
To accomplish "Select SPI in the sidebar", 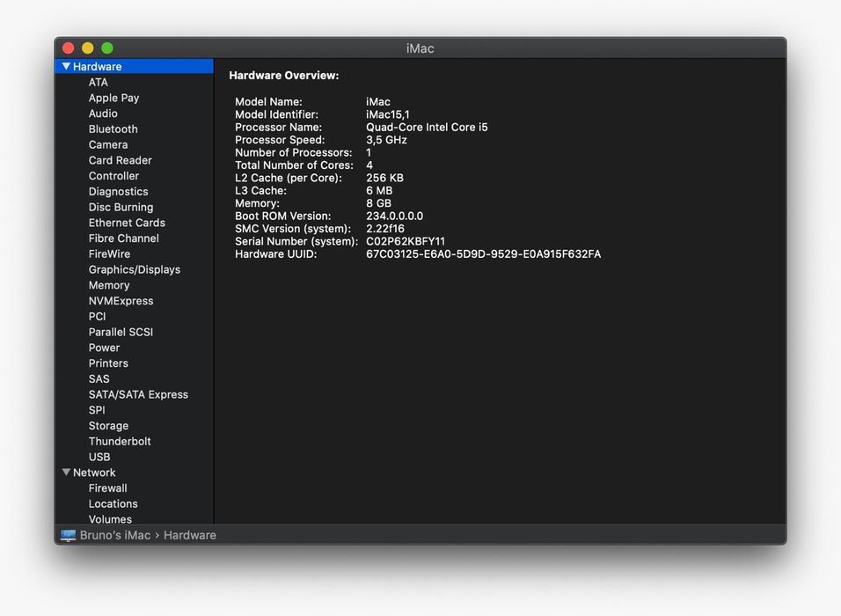I will click(x=97, y=410).
